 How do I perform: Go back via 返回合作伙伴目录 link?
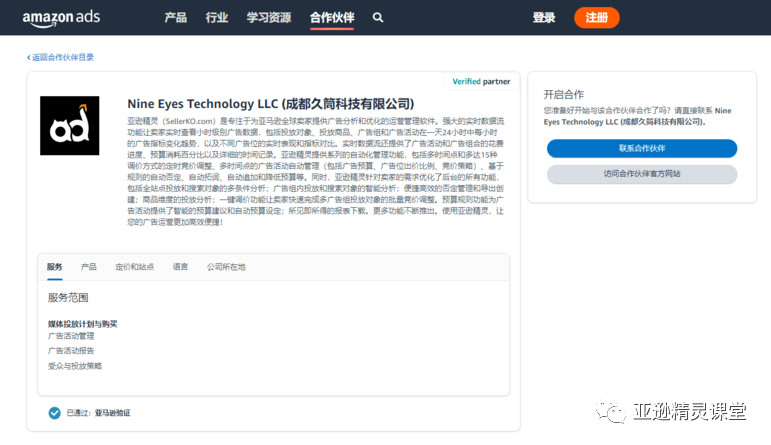61,58
